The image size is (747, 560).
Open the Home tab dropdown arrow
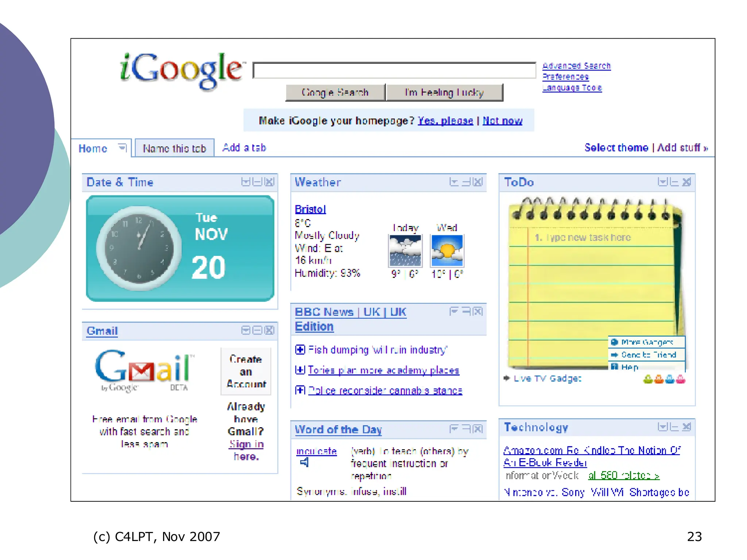click(x=122, y=147)
